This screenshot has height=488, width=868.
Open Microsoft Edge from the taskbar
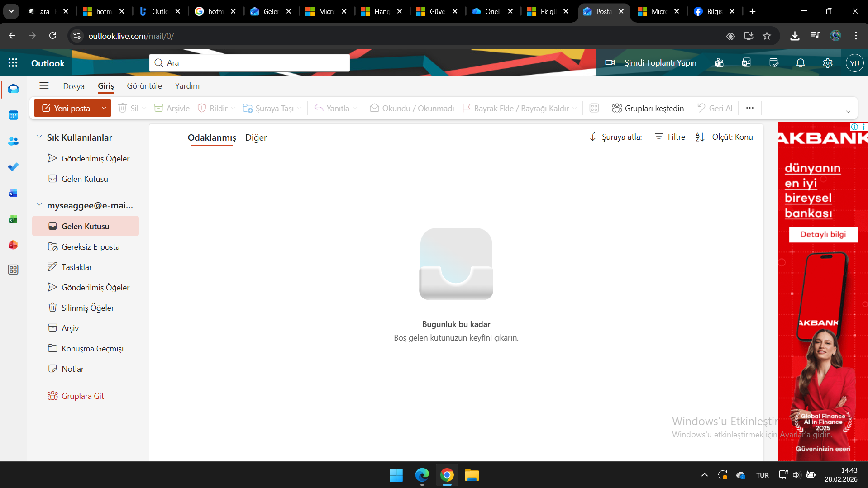[422, 475]
